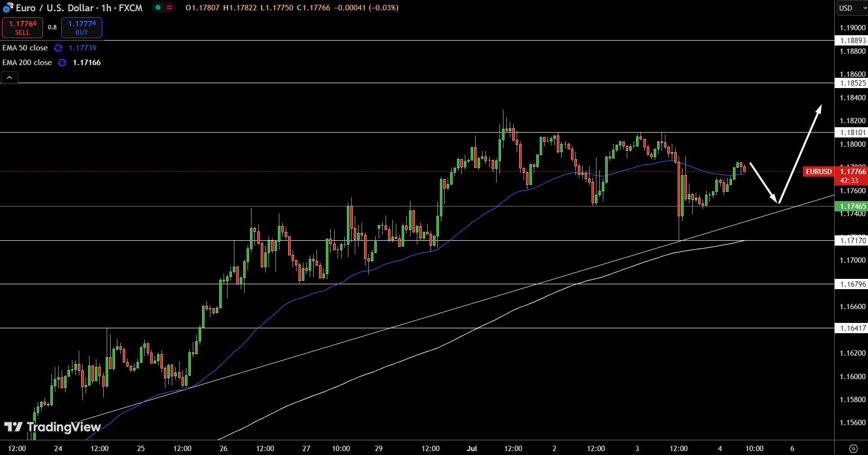Screen dimensions: 868x455
Task: Click the date label 3 on time axis
Action: pos(637,449)
